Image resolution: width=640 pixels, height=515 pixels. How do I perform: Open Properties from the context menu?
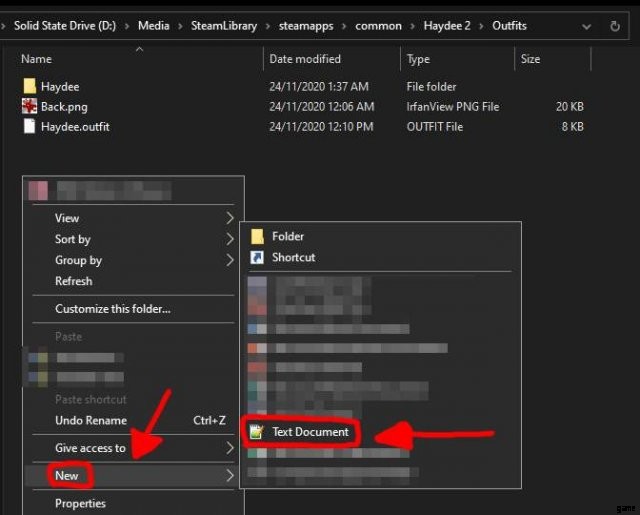pyautogui.click(x=80, y=503)
